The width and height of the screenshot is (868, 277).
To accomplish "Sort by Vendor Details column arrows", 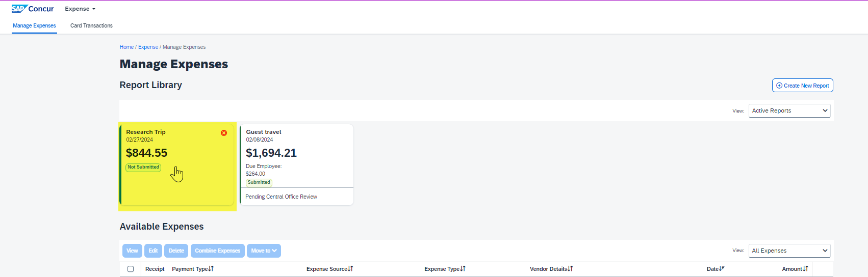I will coord(570,269).
